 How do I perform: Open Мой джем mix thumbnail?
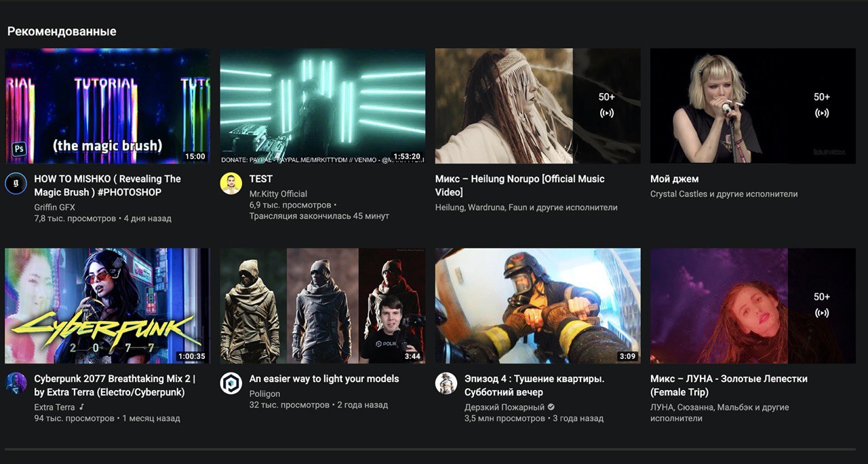pyautogui.click(x=752, y=106)
